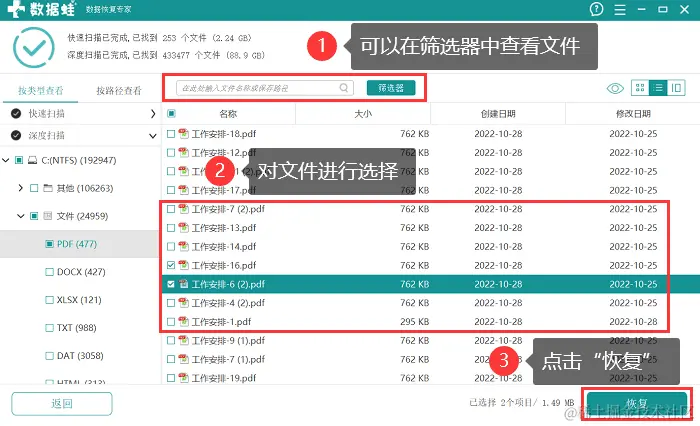Switch to detail pane view
Image resolution: width=700 pixels, height=426 pixels.
click(676, 88)
